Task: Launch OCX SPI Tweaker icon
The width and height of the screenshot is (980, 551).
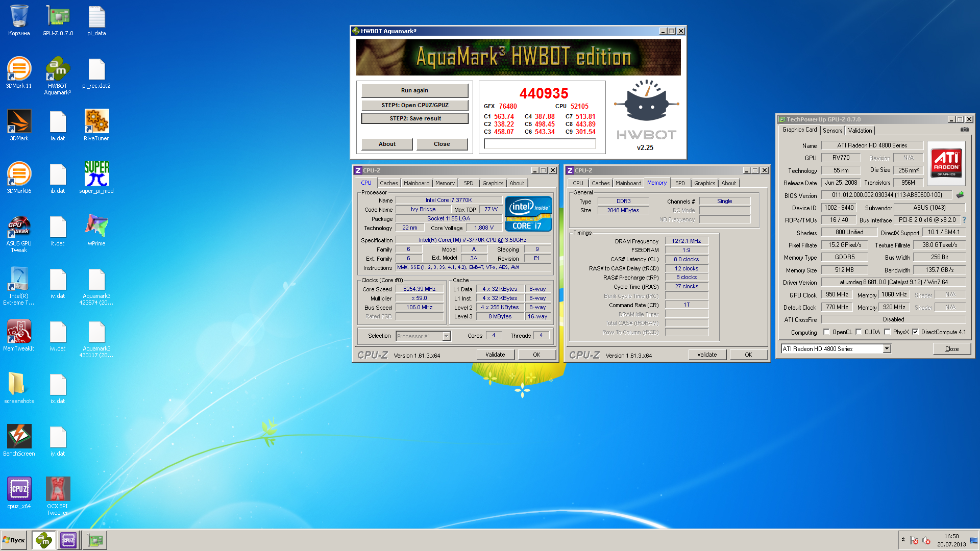Action: pos(58,496)
